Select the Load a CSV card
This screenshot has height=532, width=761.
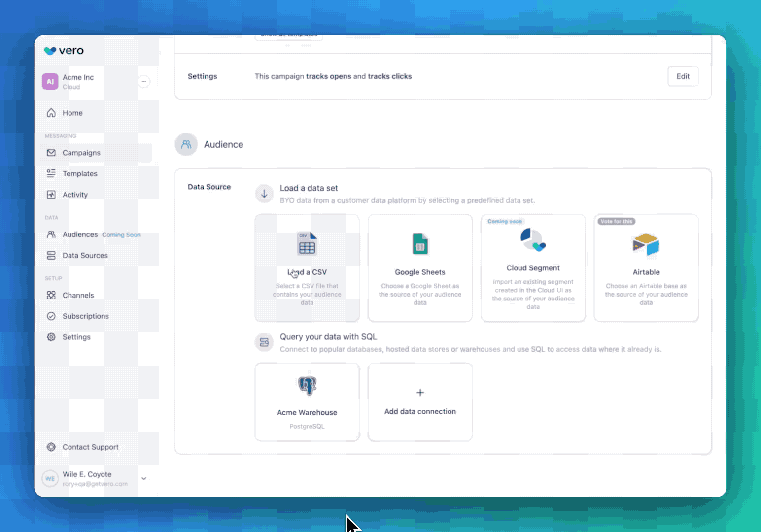tap(307, 267)
